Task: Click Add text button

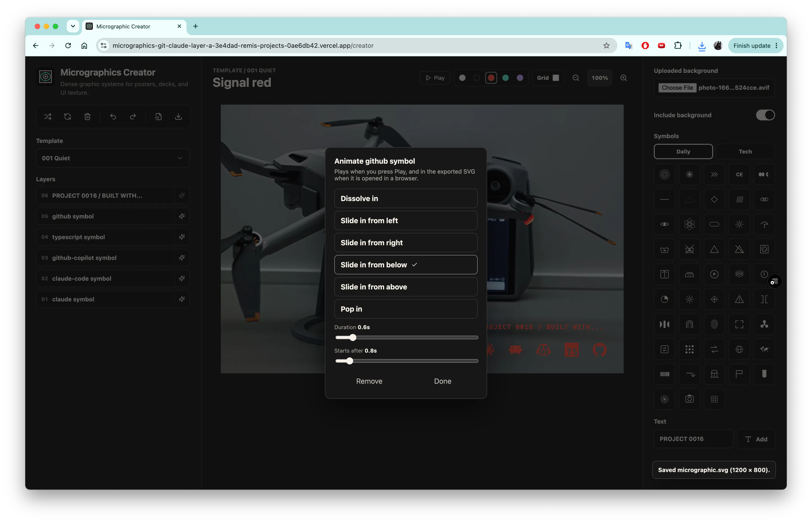Action: 756,439
